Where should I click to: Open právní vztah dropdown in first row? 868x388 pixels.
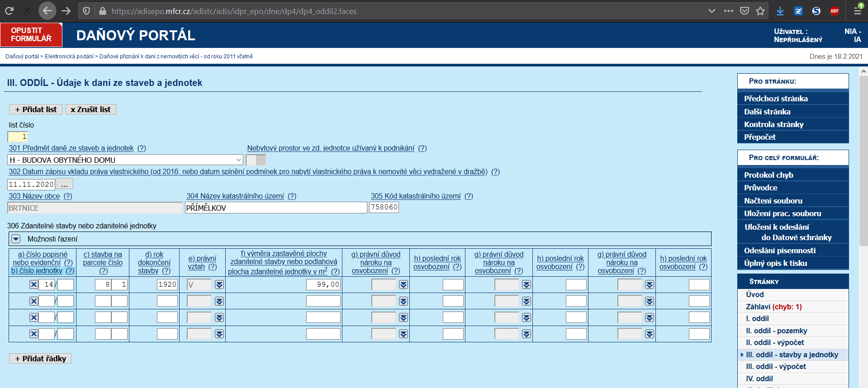[x=219, y=284]
